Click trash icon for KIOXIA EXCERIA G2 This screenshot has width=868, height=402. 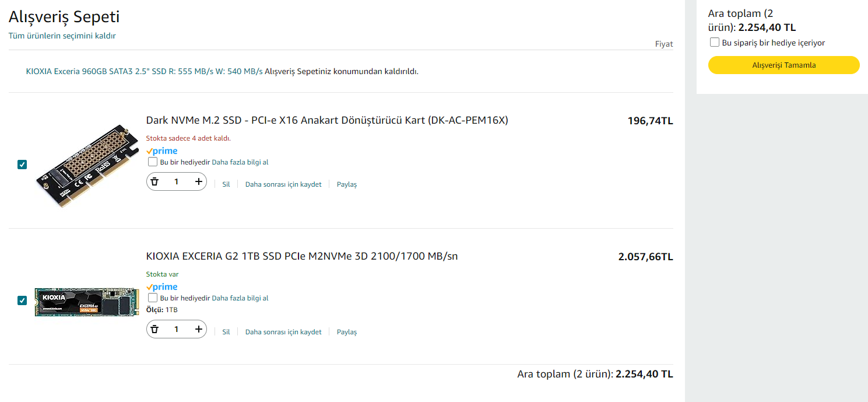pos(154,330)
